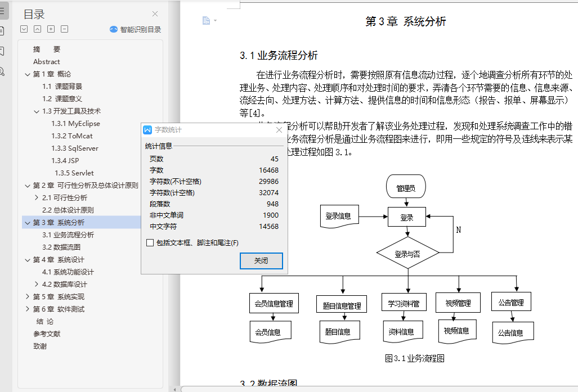Click the 管理员 shape in the flowchart
Image resolution: width=578 pixels, height=392 pixels.
coord(406,186)
